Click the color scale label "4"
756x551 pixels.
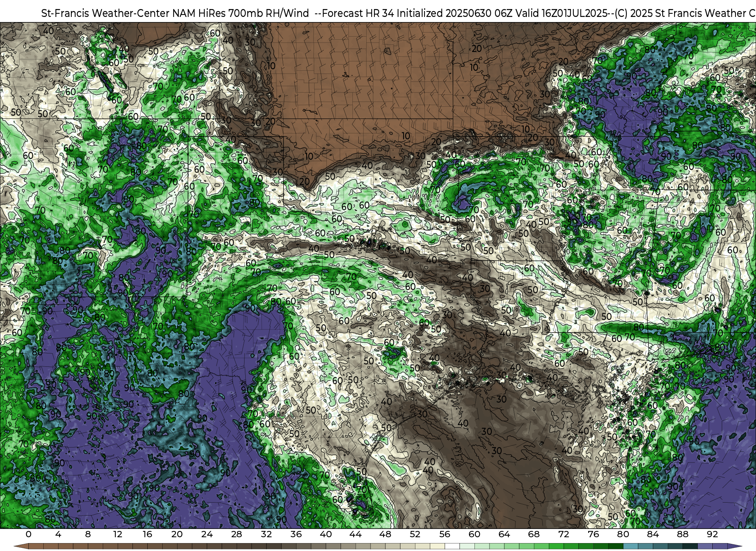[58, 534]
